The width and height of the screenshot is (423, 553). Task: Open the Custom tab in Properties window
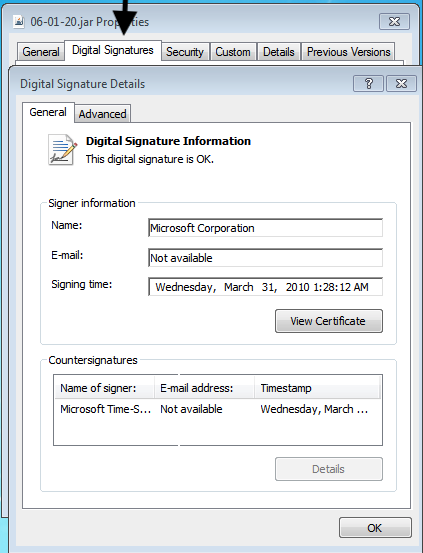click(x=233, y=52)
